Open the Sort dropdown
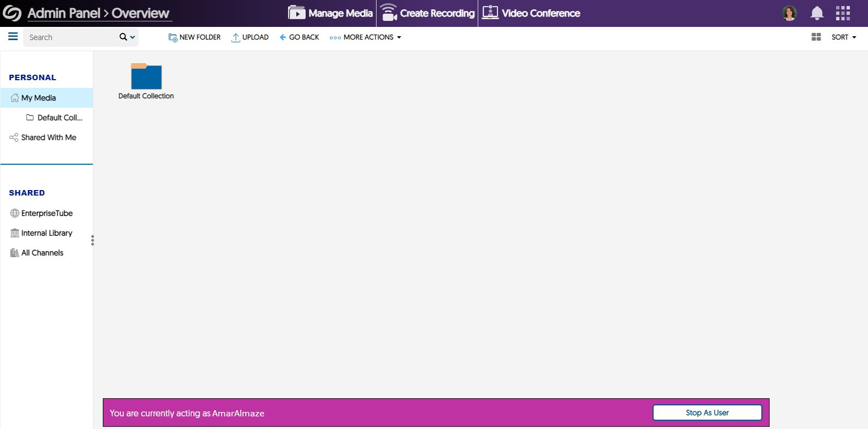This screenshot has width=868, height=429. [843, 37]
